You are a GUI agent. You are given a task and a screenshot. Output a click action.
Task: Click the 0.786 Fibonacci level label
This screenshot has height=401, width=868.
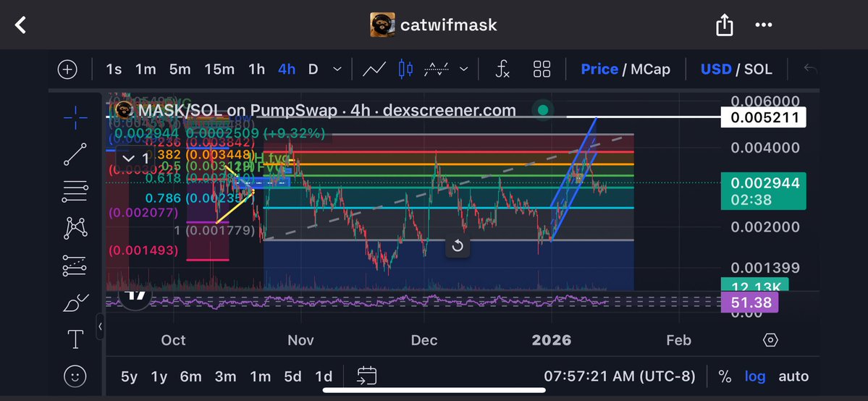pyautogui.click(x=199, y=198)
